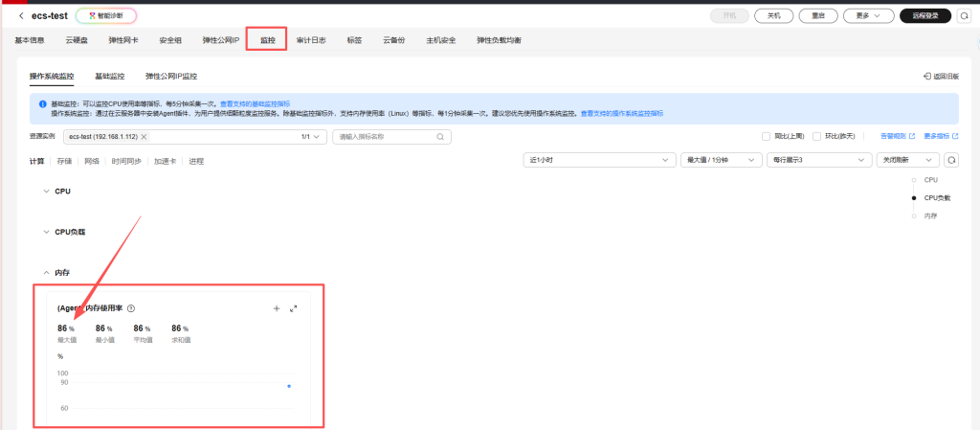Screen dimensions: 980x430
Task: Select the 内存 anchor in right navigation
Action: click(930, 216)
